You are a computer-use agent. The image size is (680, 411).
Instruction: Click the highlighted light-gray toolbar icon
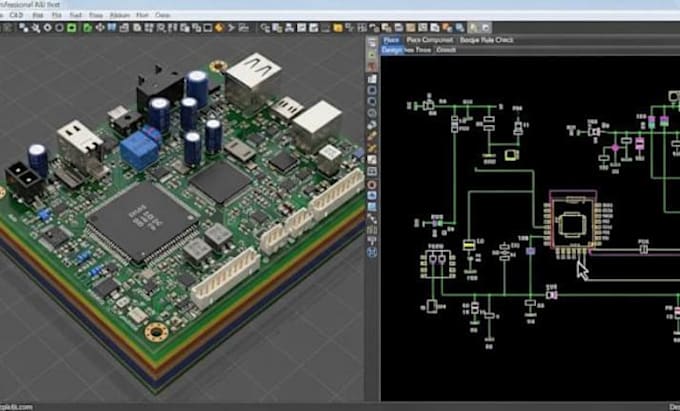[x=473, y=28]
